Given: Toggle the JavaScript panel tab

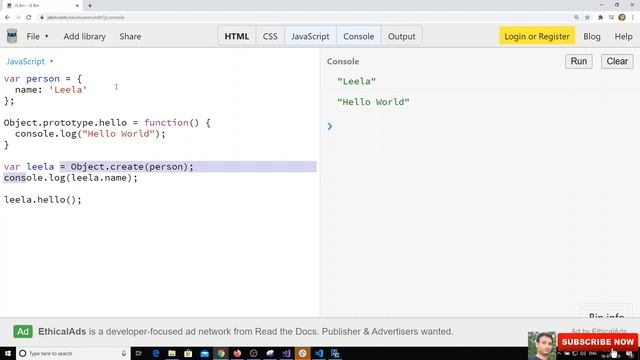Looking at the screenshot, I should pyautogui.click(x=310, y=36).
